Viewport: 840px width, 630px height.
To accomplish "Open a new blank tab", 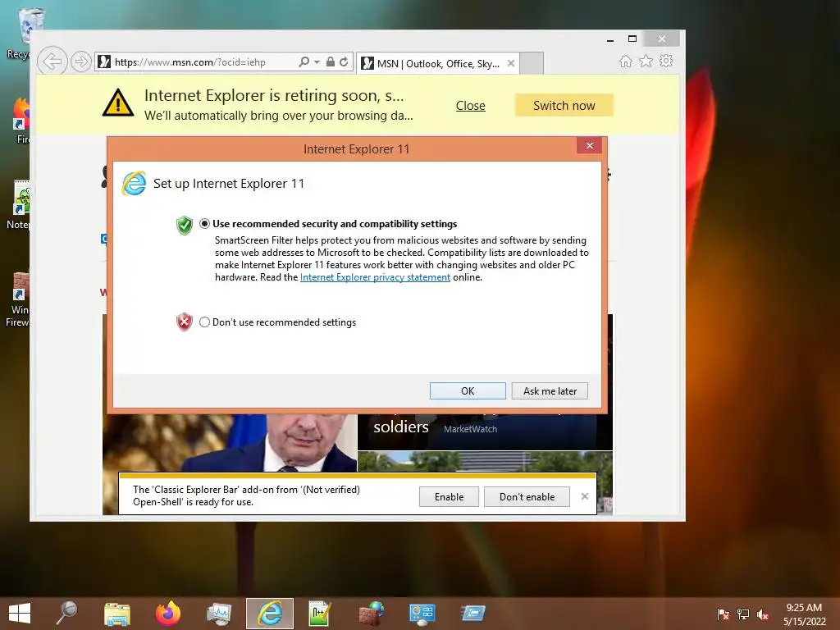I will point(532,63).
